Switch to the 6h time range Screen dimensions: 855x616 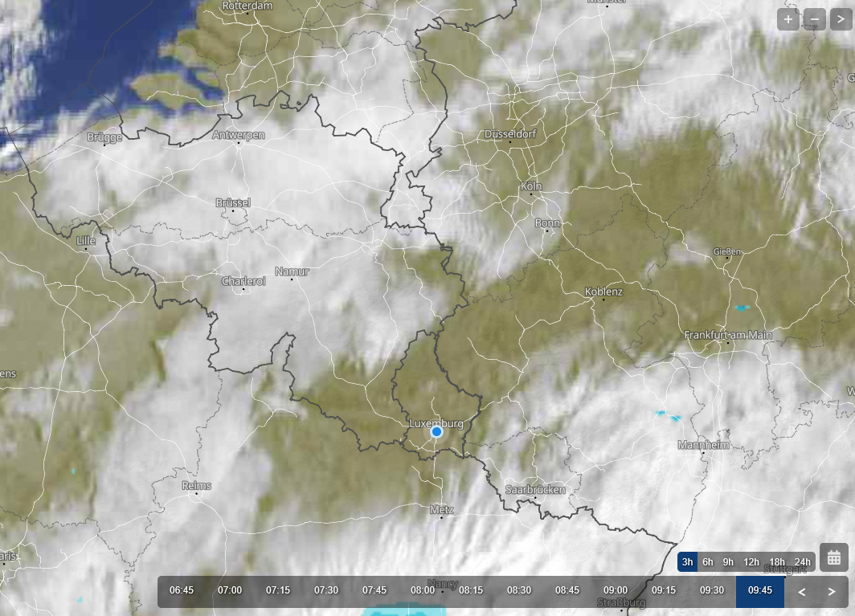click(708, 562)
